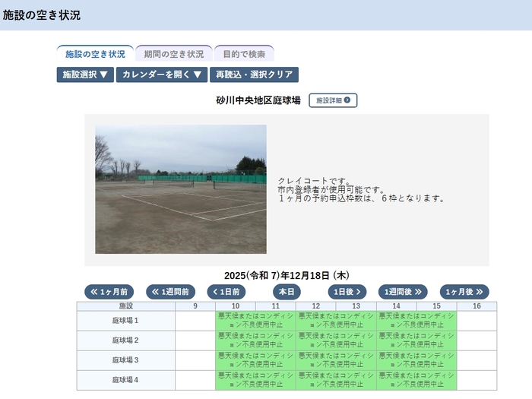Screen dimensions: 532x399
Task: Click the クレイコートです description text
Action: [314, 181]
